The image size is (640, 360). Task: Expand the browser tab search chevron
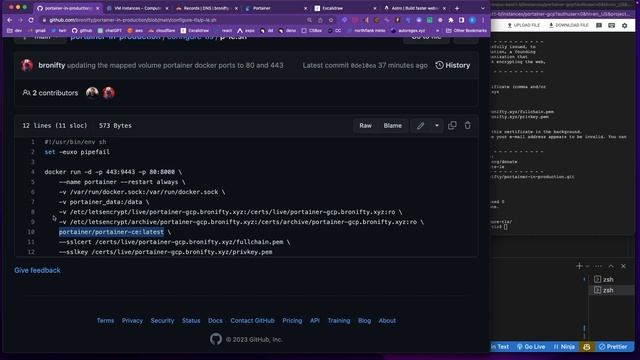(x=482, y=8)
